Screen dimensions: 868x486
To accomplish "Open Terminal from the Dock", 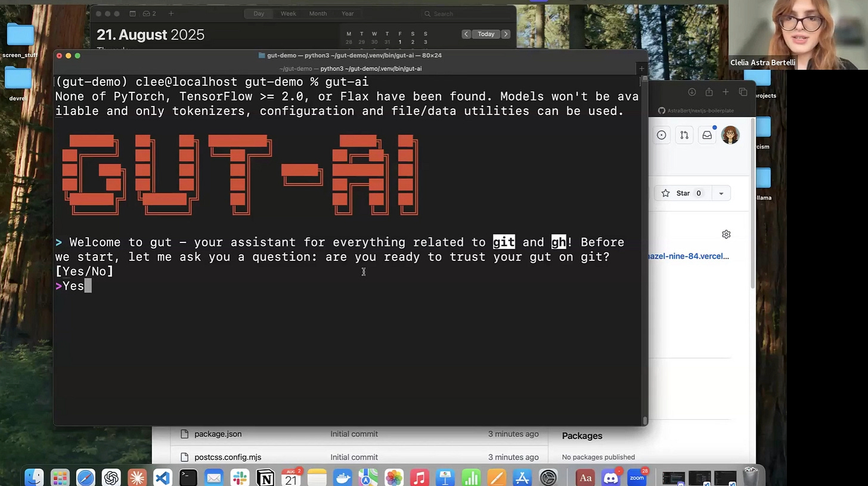I will point(188,478).
